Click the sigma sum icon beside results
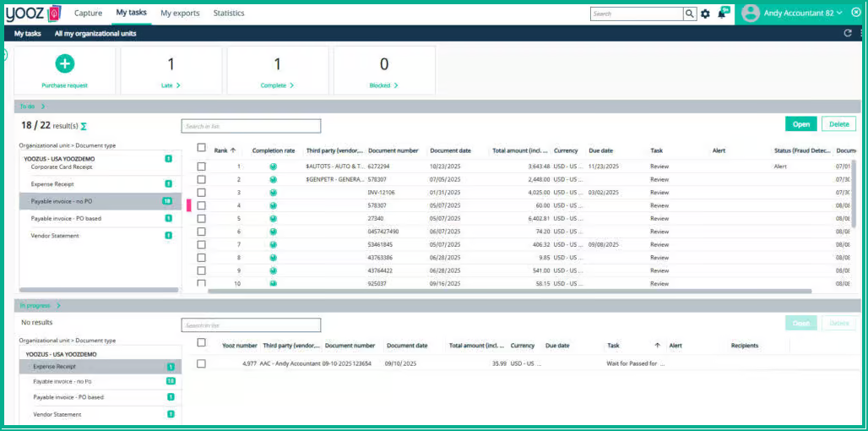The height and width of the screenshot is (431, 868). coord(84,126)
